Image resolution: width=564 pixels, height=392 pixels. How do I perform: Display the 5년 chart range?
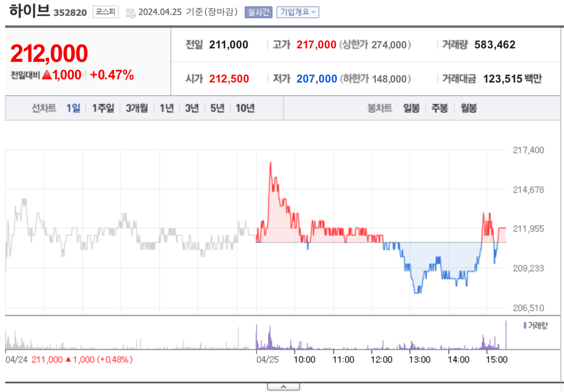[217, 108]
